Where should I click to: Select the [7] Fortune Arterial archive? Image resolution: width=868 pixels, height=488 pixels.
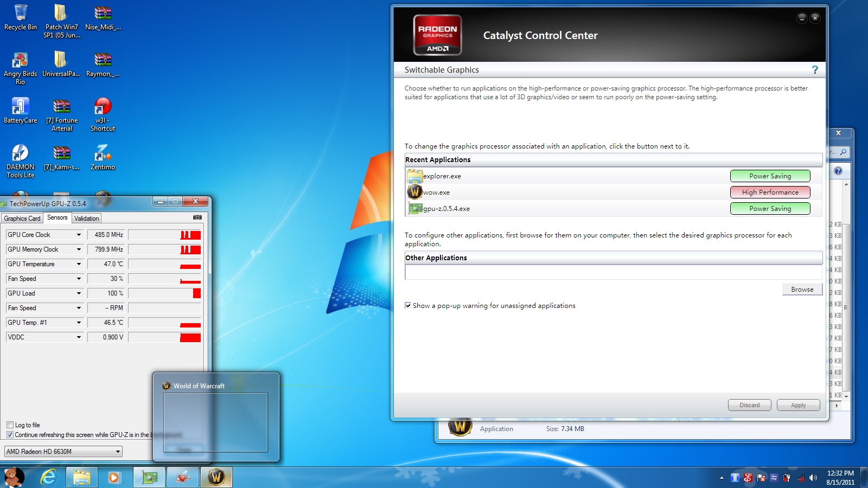click(x=61, y=115)
